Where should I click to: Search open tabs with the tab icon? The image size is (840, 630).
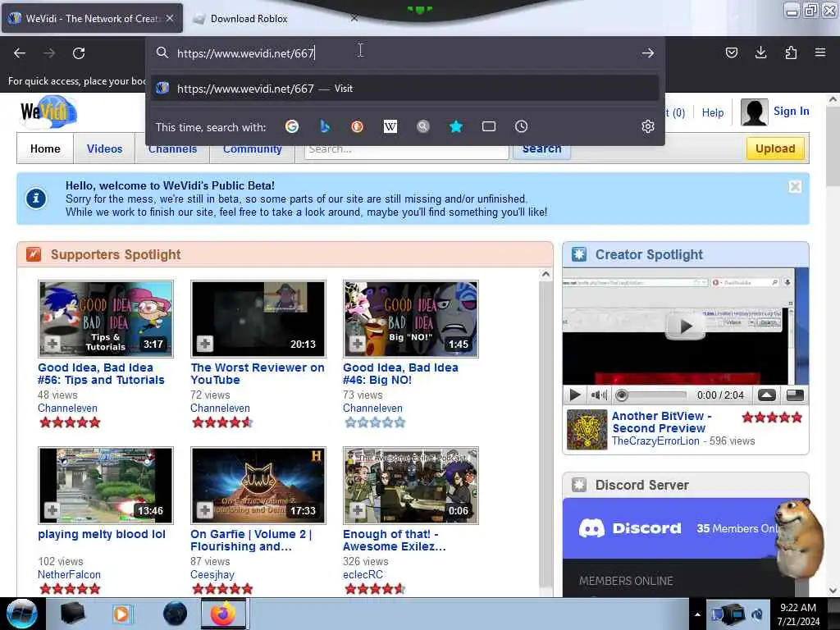point(489,126)
